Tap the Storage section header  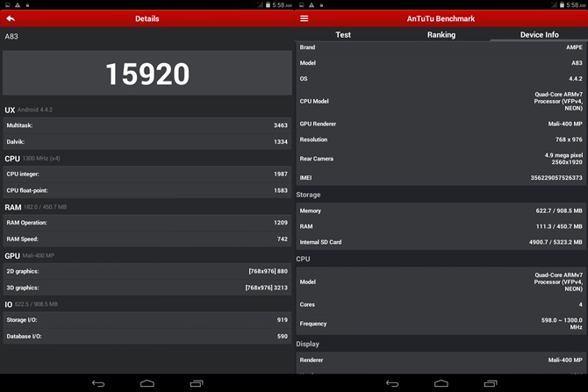(x=308, y=195)
